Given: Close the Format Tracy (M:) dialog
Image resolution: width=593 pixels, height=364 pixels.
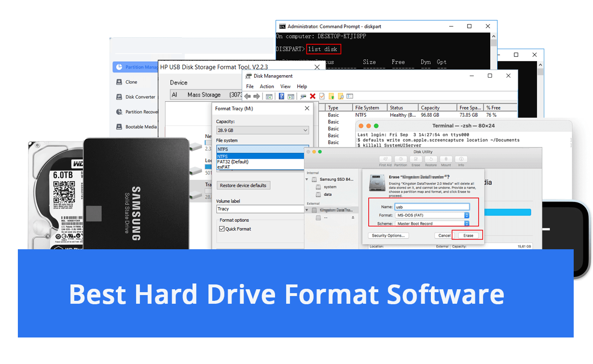Looking at the screenshot, I should click(307, 108).
